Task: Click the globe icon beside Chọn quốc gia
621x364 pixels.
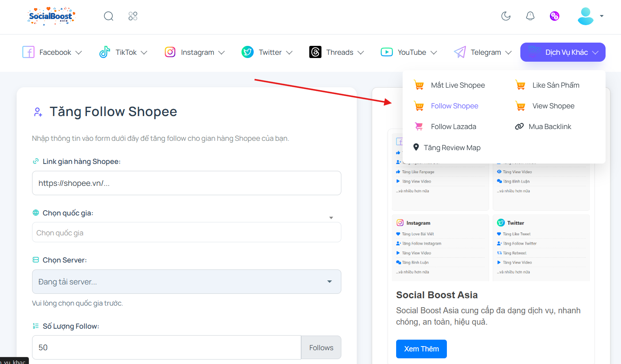Action: tap(36, 213)
